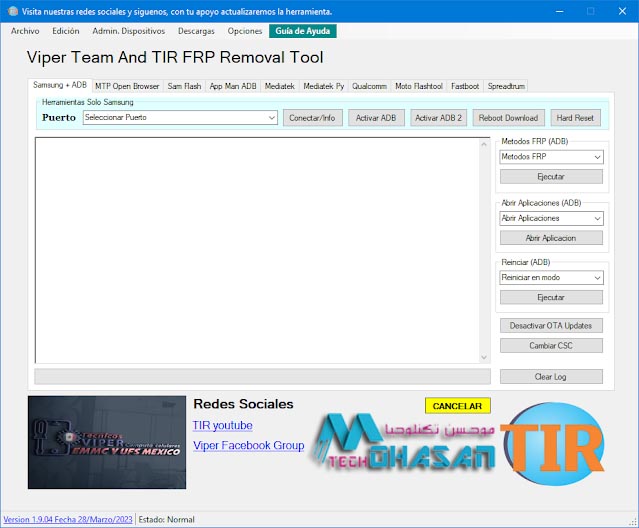
Task: Click the orange TIR logo
Action: click(555, 444)
